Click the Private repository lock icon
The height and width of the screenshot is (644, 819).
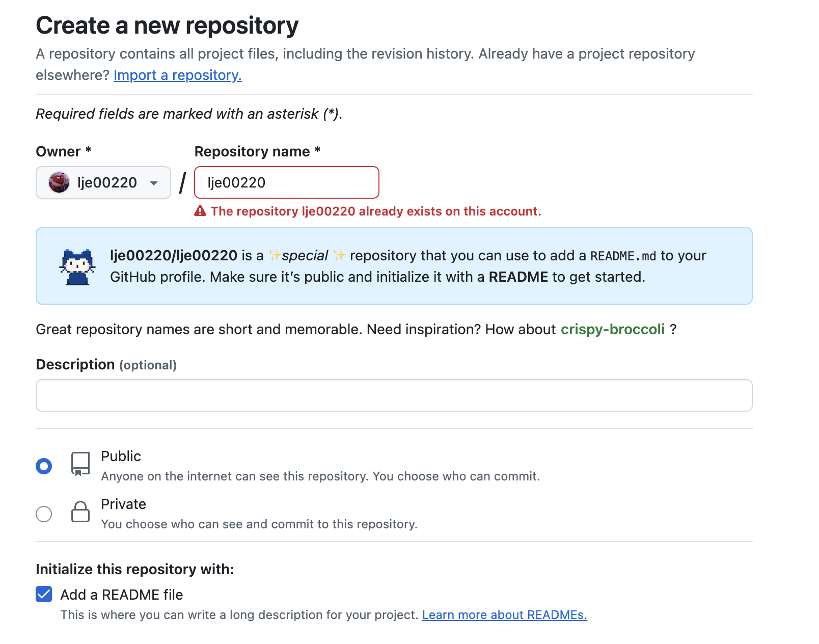click(80, 512)
